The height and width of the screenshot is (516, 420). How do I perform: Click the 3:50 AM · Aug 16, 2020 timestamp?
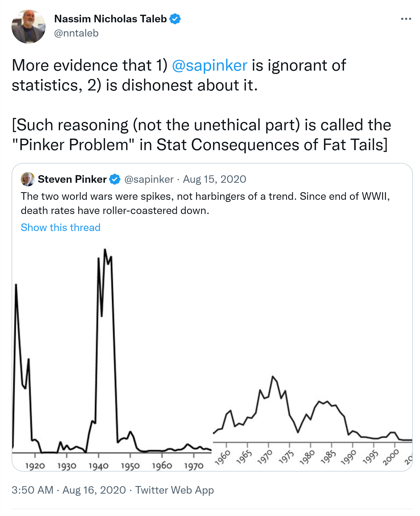click(x=69, y=490)
